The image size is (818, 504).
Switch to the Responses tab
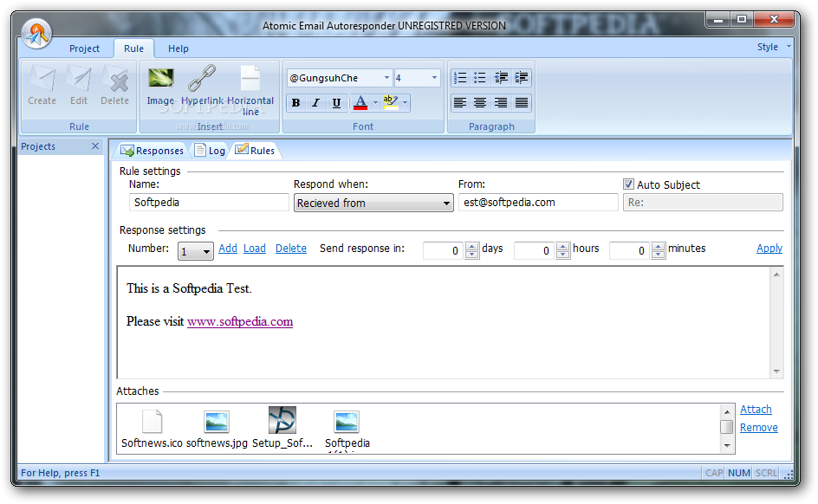pyautogui.click(x=152, y=151)
